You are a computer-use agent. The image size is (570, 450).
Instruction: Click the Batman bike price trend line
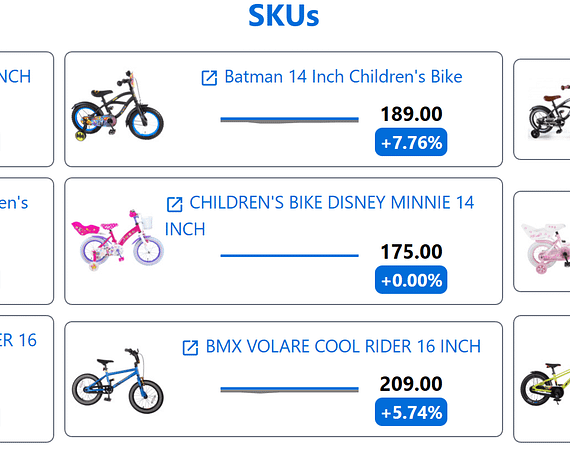[x=289, y=120]
